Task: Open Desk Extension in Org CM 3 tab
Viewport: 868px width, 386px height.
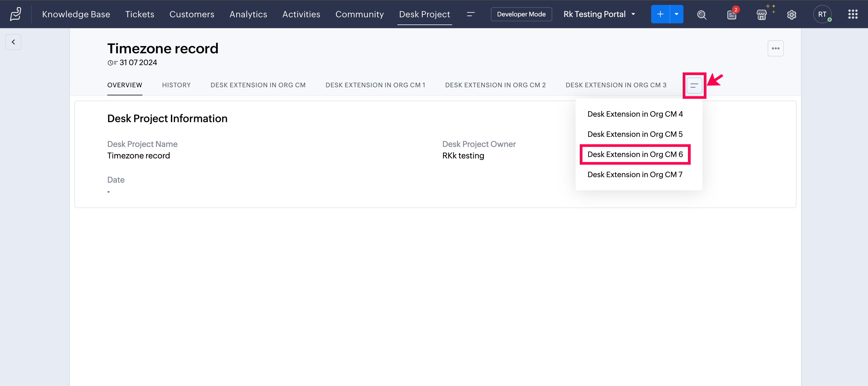Action: click(x=616, y=85)
